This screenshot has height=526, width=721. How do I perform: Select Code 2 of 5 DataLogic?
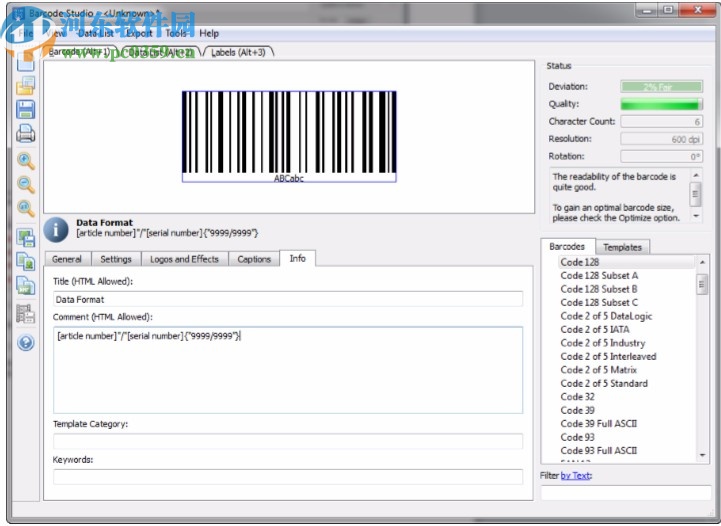coord(607,316)
